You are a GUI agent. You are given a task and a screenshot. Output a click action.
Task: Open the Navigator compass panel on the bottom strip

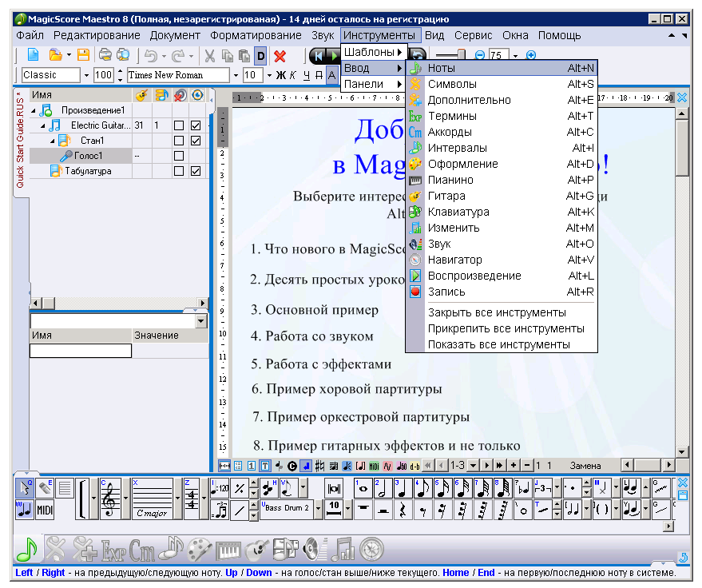pyautogui.click(x=372, y=550)
